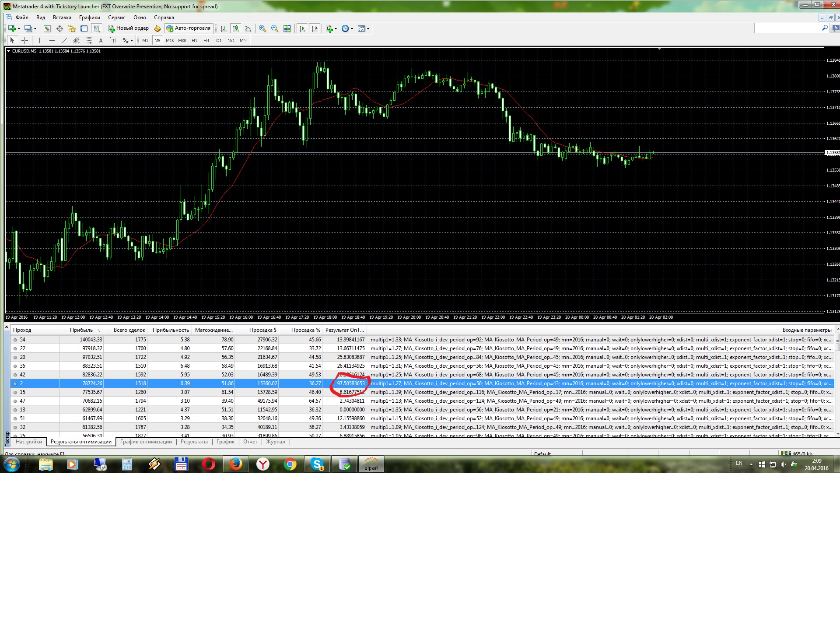Switch to the Отчет tab
The width and height of the screenshot is (840, 622).
click(x=250, y=442)
